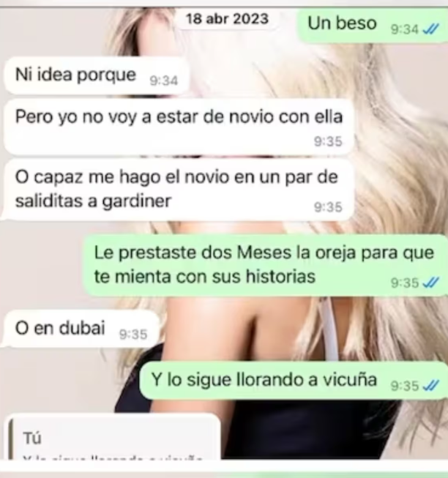Tap 'Pero yo no voy a estar de novio con ella' bubble

point(179,127)
